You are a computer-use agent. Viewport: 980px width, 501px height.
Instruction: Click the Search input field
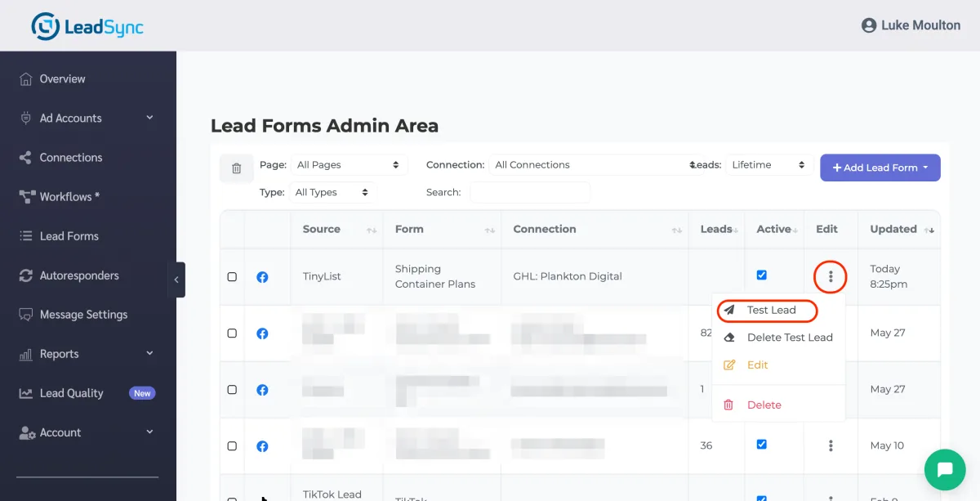pyautogui.click(x=530, y=192)
